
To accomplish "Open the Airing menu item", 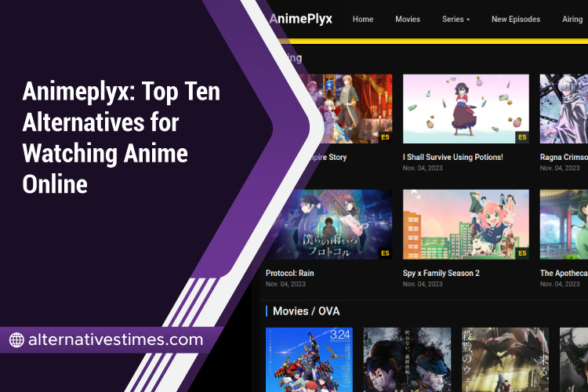I will tap(572, 19).
